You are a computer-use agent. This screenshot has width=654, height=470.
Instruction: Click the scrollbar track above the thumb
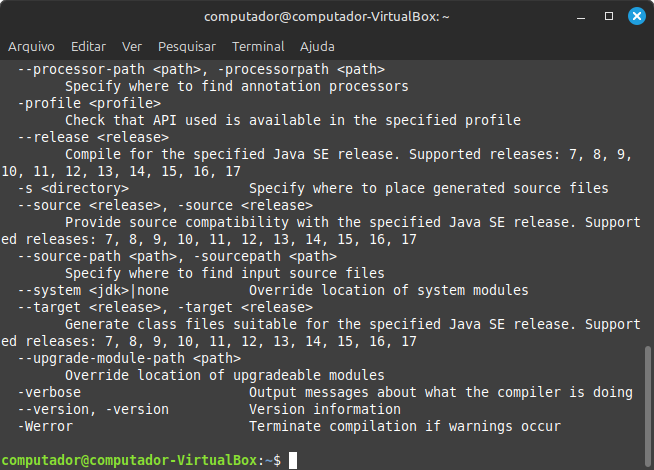coord(648,200)
